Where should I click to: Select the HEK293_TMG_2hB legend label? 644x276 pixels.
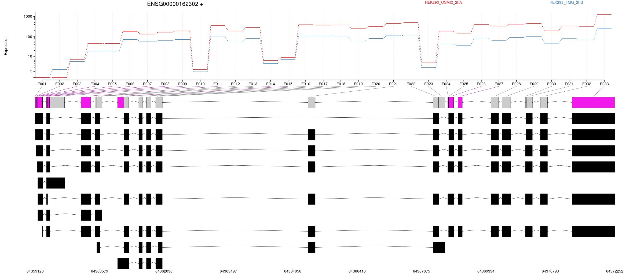pyautogui.click(x=566, y=2)
